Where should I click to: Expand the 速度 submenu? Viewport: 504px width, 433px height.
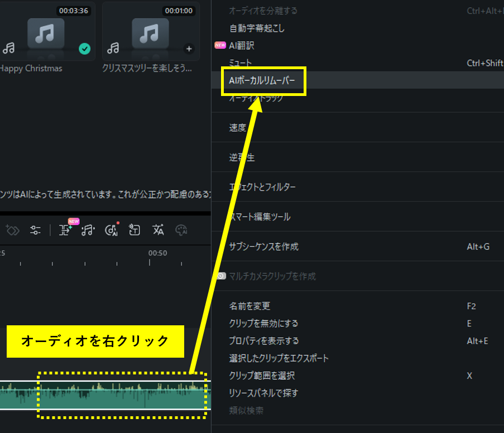237,128
